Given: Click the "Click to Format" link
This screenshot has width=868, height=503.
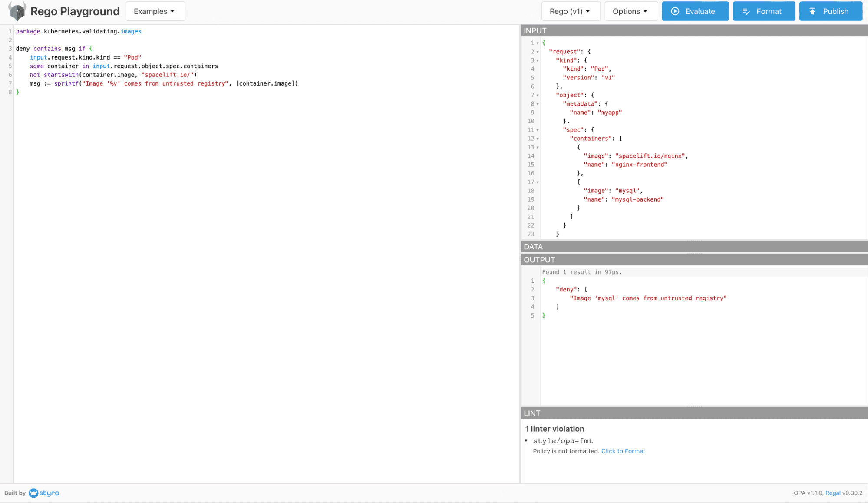Looking at the screenshot, I should (x=623, y=451).
